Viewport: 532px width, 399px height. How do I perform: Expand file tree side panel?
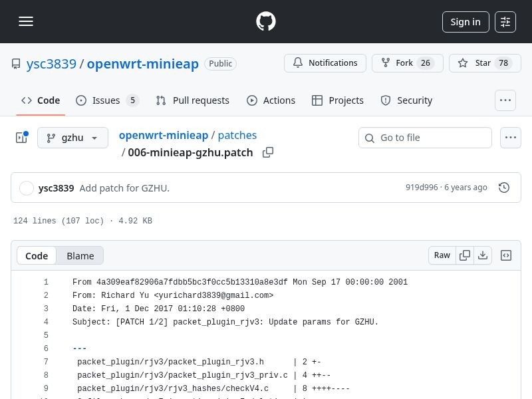pos(21,138)
